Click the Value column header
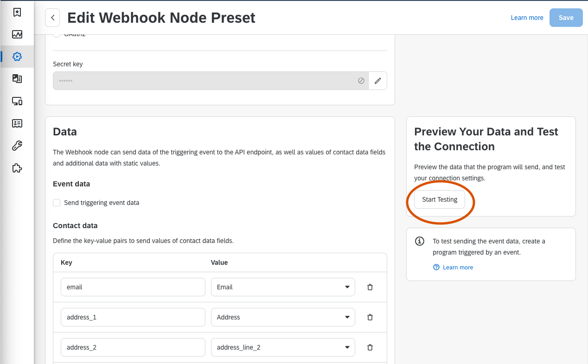Image resolution: width=588 pixels, height=364 pixels. point(219,262)
